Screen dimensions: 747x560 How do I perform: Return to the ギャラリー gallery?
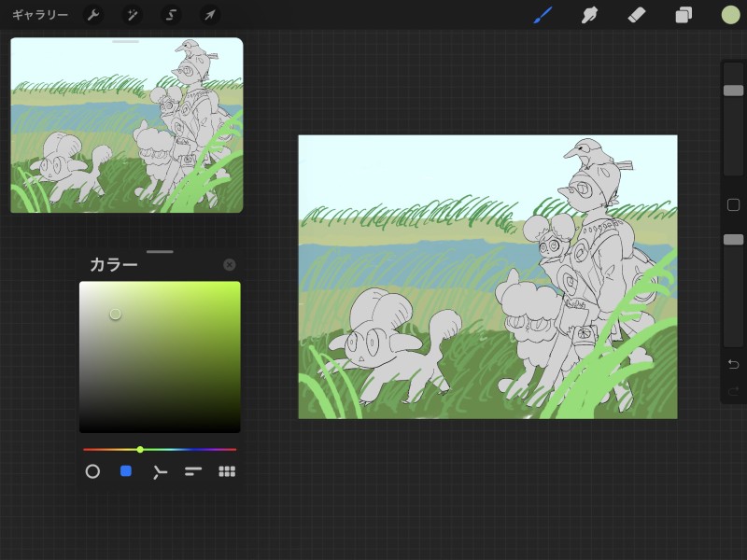[x=40, y=15]
